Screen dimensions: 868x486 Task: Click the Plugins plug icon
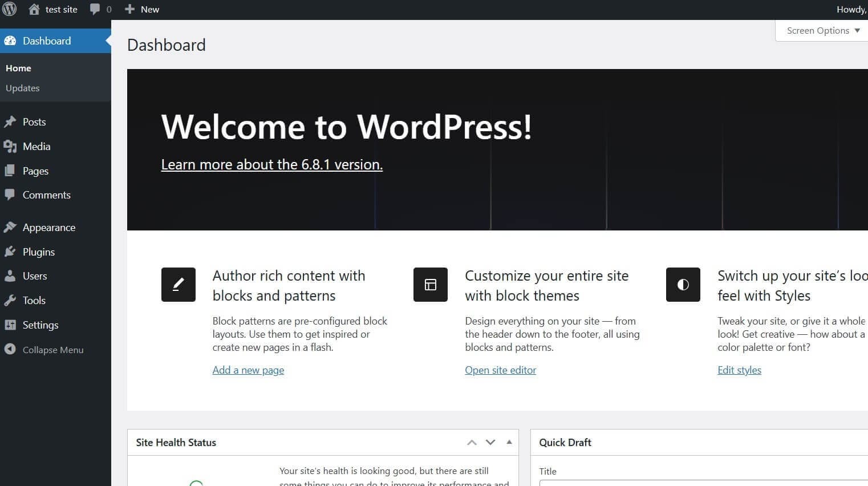point(10,252)
